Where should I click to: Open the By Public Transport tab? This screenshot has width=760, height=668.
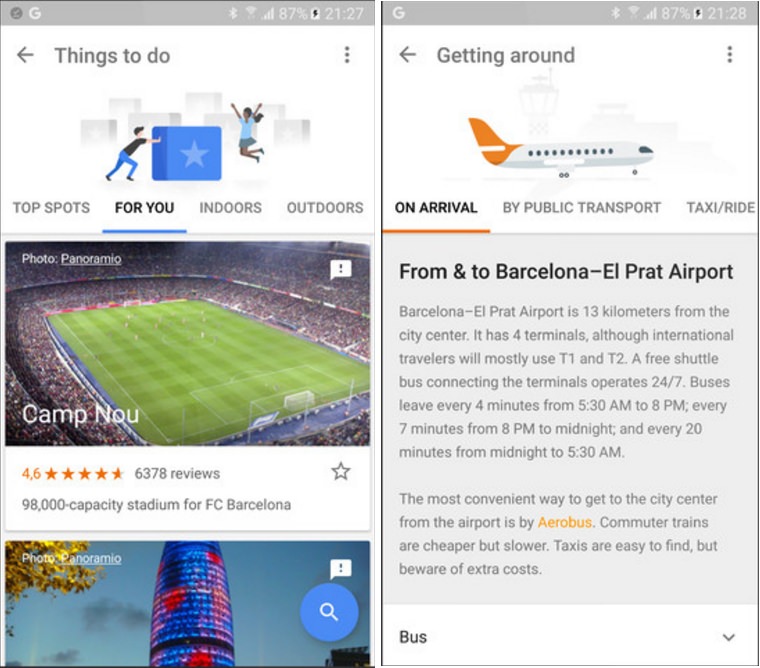point(582,207)
